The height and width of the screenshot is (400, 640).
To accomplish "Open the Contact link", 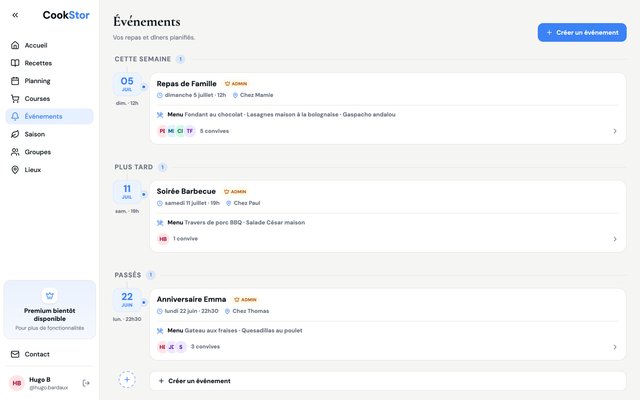I will [x=49, y=354].
